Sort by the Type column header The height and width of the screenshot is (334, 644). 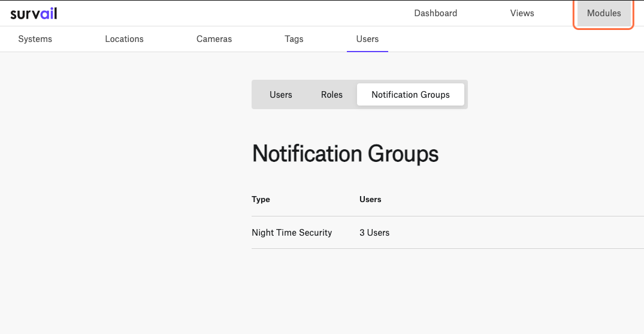point(261,200)
